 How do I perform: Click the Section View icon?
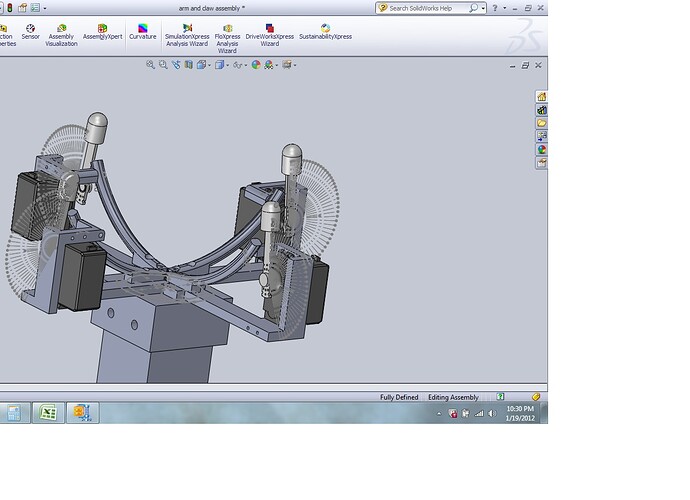tap(188, 65)
